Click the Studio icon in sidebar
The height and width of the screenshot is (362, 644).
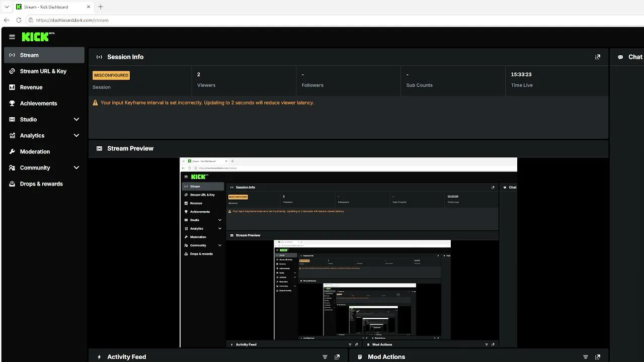point(12,120)
